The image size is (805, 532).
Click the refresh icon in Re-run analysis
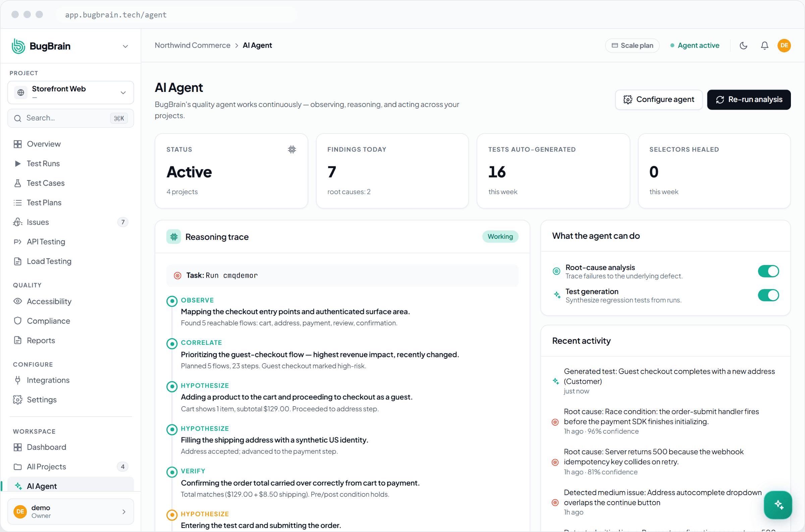pyautogui.click(x=720, y=99)
